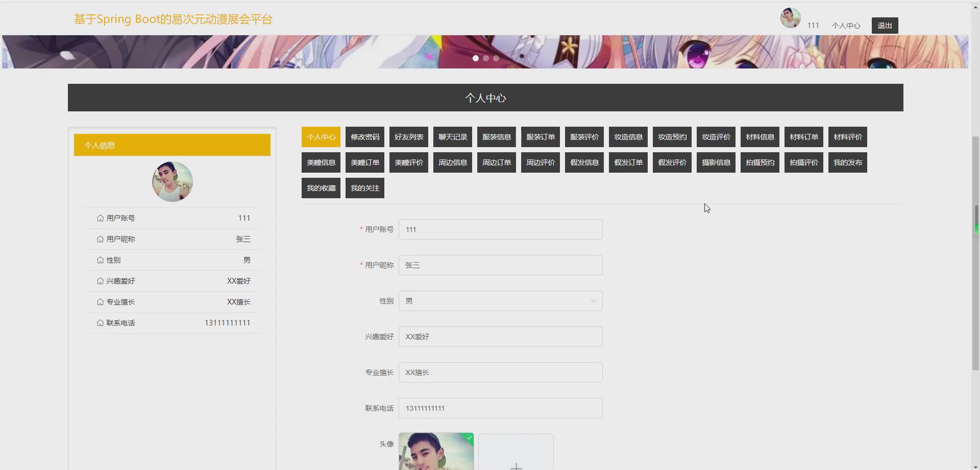Viewport: 980px width, 470px height.
Task: Click the 退出 logout button
Action: tap(885, 25)
